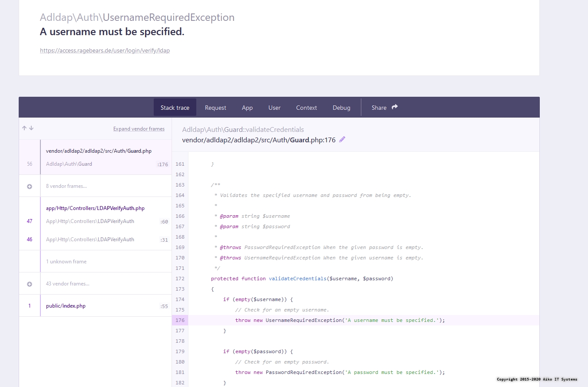Switch to the Request tab
The width and height of the screenshot is (588, 387).
click(215, 107)
